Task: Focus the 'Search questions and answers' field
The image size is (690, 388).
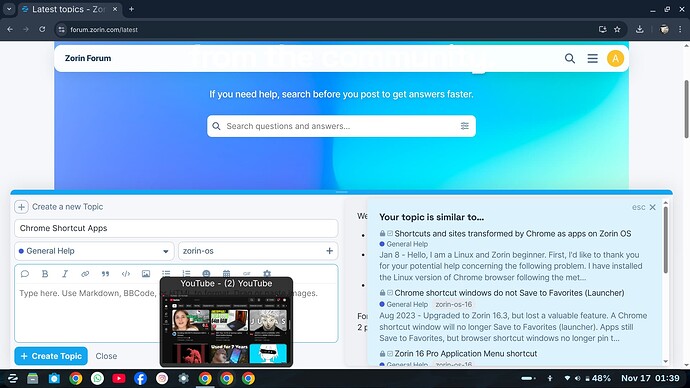Action: tap(341, 126)
